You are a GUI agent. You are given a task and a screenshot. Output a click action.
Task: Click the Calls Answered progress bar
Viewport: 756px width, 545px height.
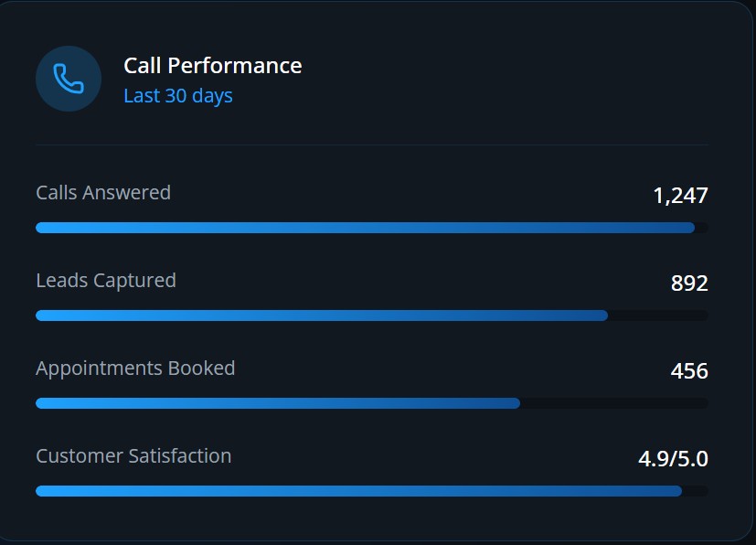[x=372, y=228]
